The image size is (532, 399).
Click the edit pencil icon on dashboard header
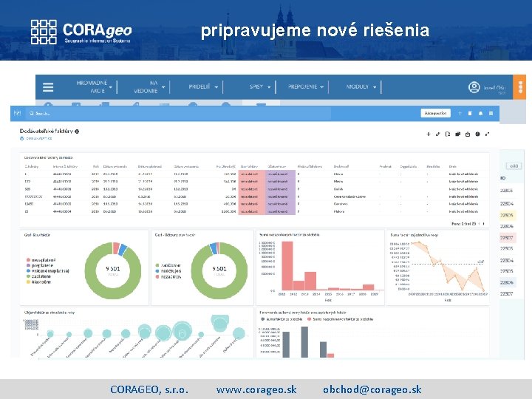438,134
